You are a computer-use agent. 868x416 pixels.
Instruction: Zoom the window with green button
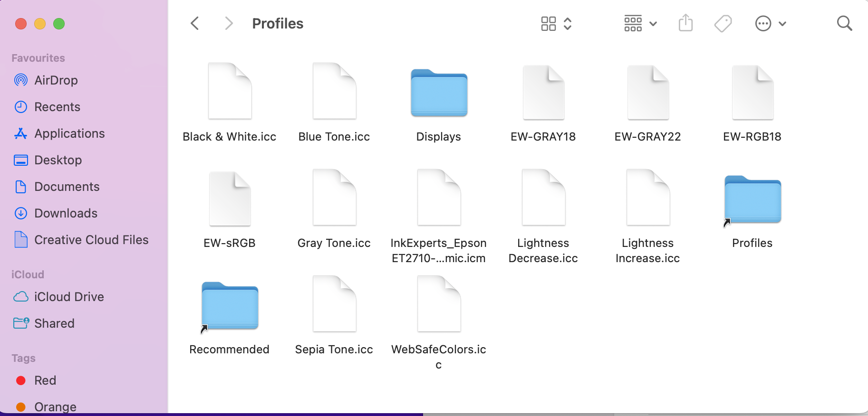point(59,24)
